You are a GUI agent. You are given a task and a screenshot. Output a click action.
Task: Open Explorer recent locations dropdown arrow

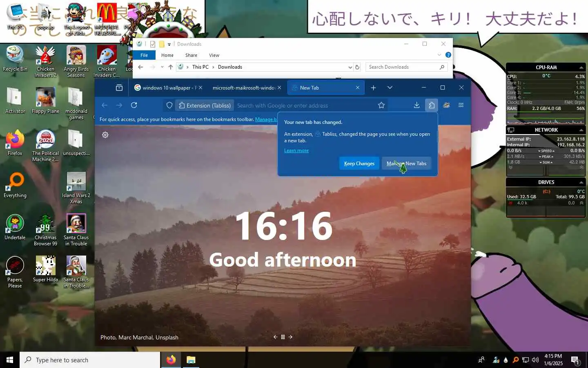click(x=162, y=67)
